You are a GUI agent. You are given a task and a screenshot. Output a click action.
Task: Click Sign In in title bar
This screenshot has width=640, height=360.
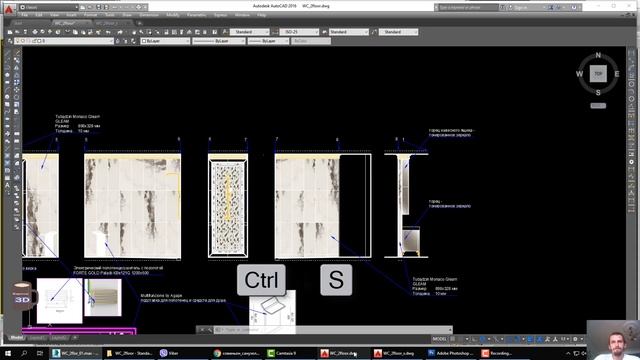coord(521,7)
